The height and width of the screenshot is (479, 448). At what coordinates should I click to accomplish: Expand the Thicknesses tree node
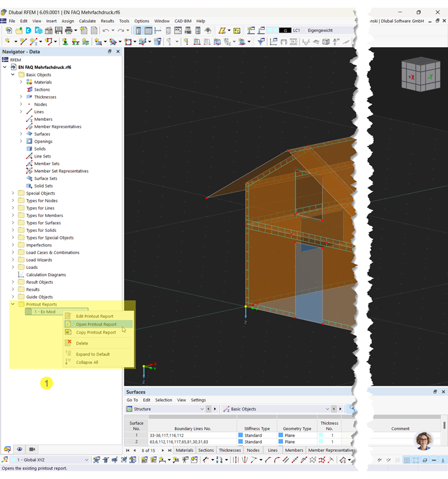tap(21, 97)
